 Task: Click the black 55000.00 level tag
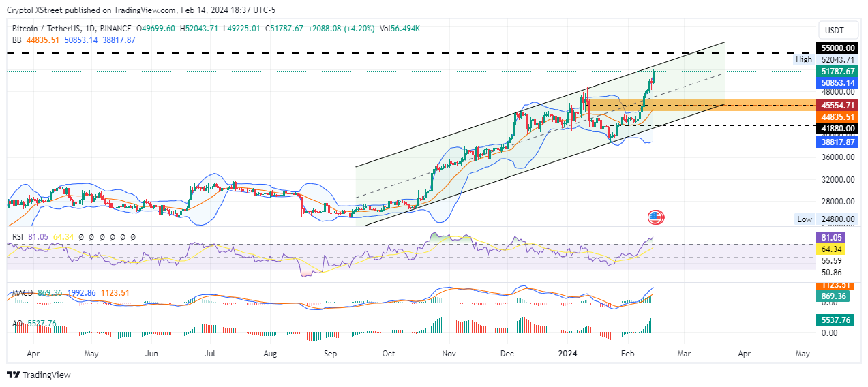coord(836,48)
